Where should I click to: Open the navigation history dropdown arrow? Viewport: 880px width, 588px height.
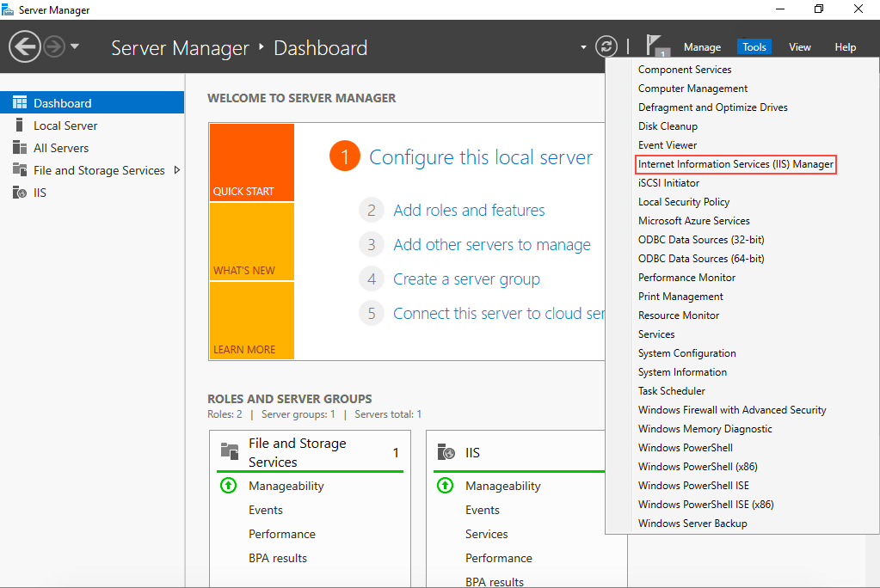coord(75,46)
